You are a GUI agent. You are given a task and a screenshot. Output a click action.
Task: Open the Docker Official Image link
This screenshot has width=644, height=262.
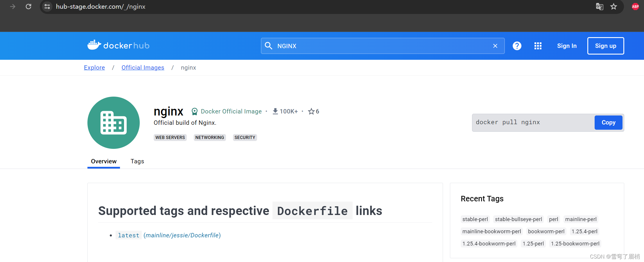[231, 111]
